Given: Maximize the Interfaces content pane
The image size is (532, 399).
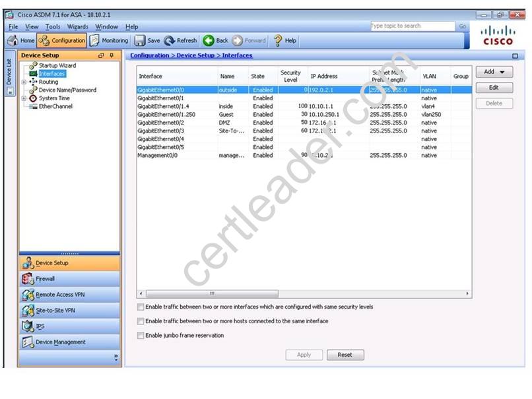Looking at the screenshot, I should click(x=515, y=56).
